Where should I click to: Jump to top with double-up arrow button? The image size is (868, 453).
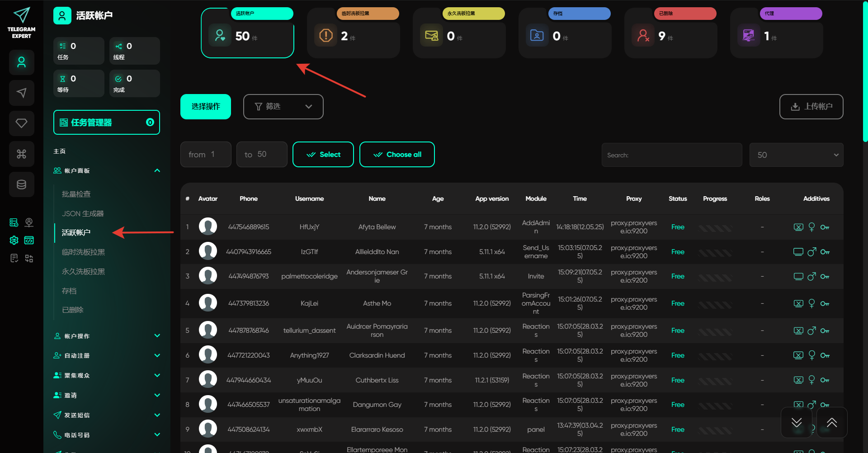coord(831,423)
